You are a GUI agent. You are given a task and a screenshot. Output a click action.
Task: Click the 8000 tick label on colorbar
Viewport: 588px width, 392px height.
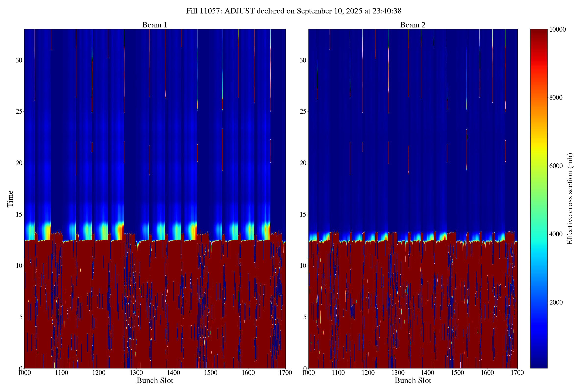point(555,98)
